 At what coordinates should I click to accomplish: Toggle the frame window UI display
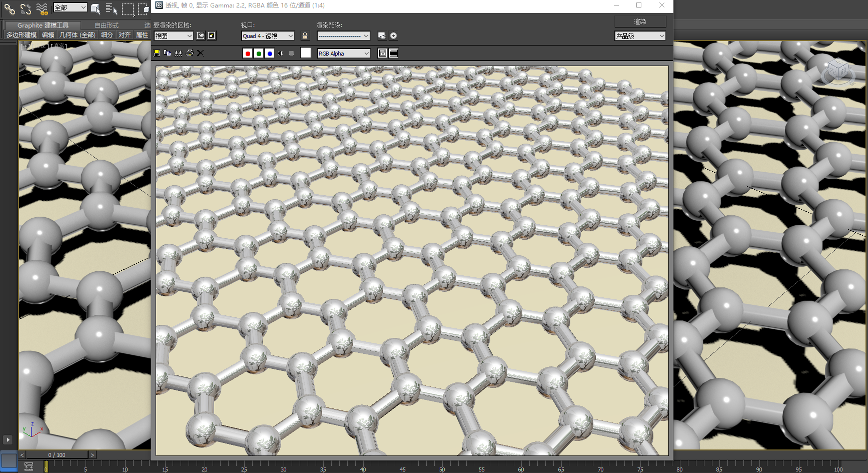click(x=394, y=54)
